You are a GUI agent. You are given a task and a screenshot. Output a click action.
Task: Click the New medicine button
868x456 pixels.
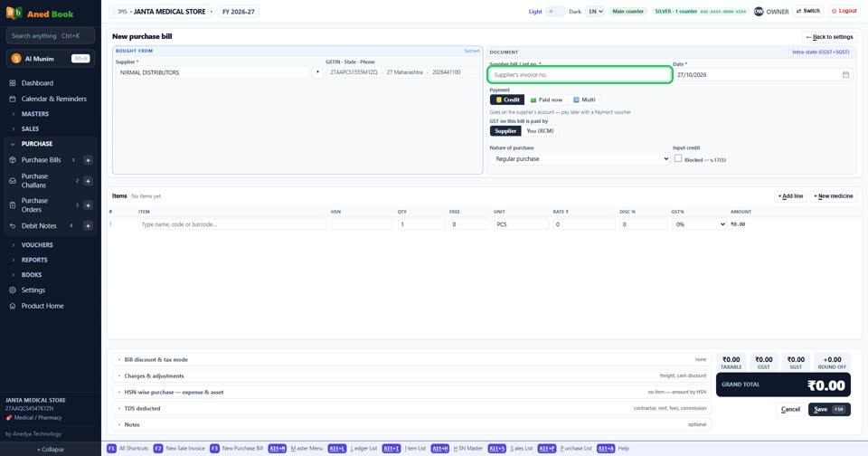click(833, 196)
